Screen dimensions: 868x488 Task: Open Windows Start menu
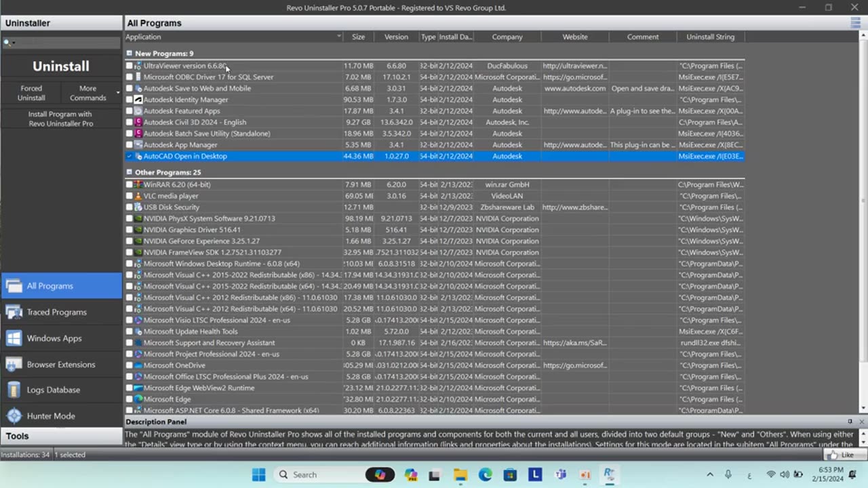(x=259, y=474)
